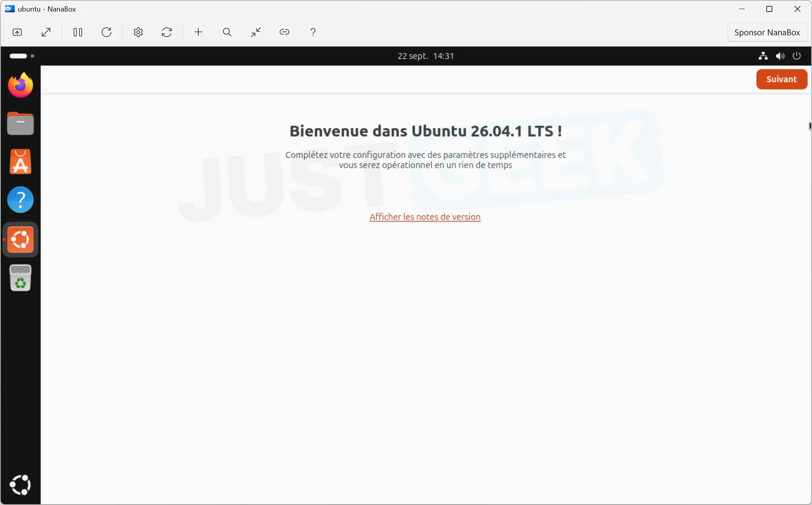The width and height of the screenshot is (812, 505).
Task: Click the inward arrows shrink icon
Action: (256, 32)
